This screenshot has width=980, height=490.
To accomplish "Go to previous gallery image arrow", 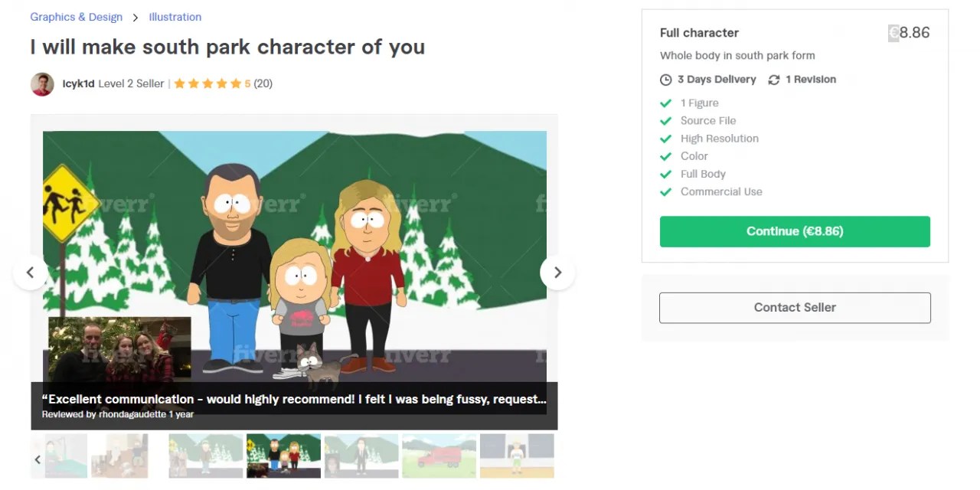I will point(31,272).
